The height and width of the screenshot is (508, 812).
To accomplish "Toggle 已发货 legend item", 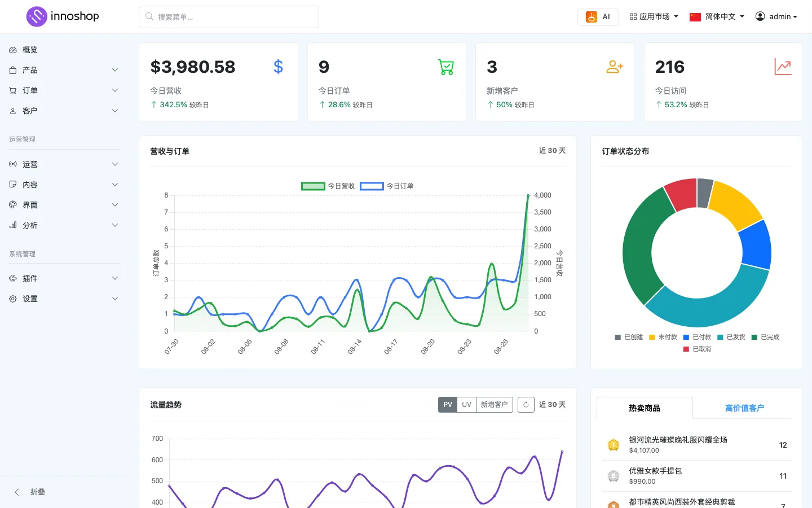I will click(731, 337).
